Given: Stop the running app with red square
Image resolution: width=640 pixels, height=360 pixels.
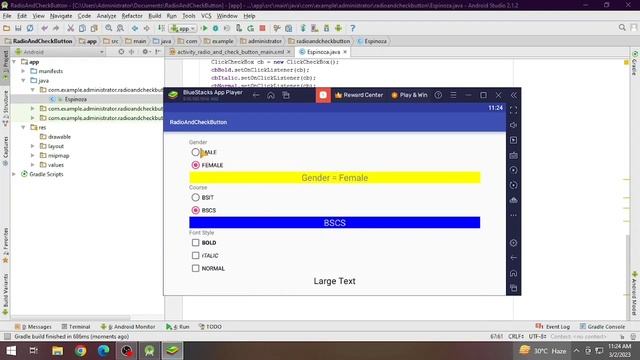Looking at the screenshot, I should point(262,28).
